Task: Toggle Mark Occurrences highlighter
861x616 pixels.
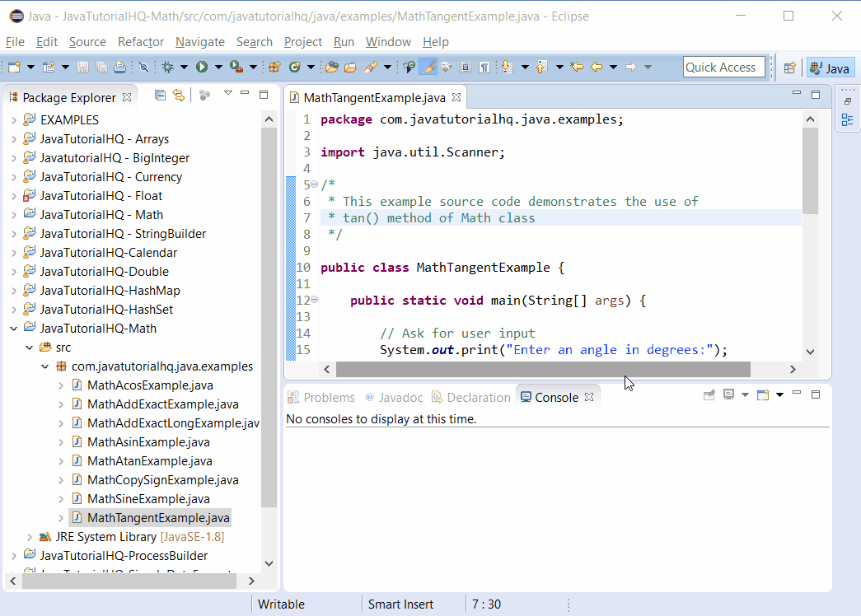Action: tap(428, 67)
